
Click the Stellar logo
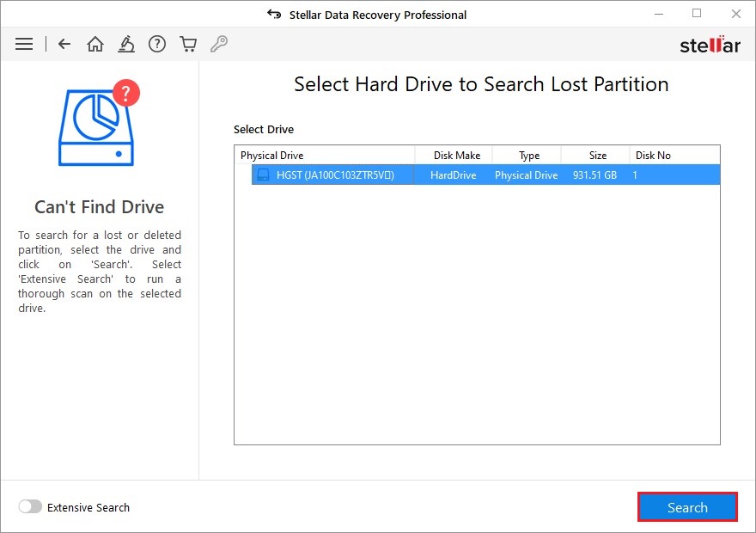710,44
